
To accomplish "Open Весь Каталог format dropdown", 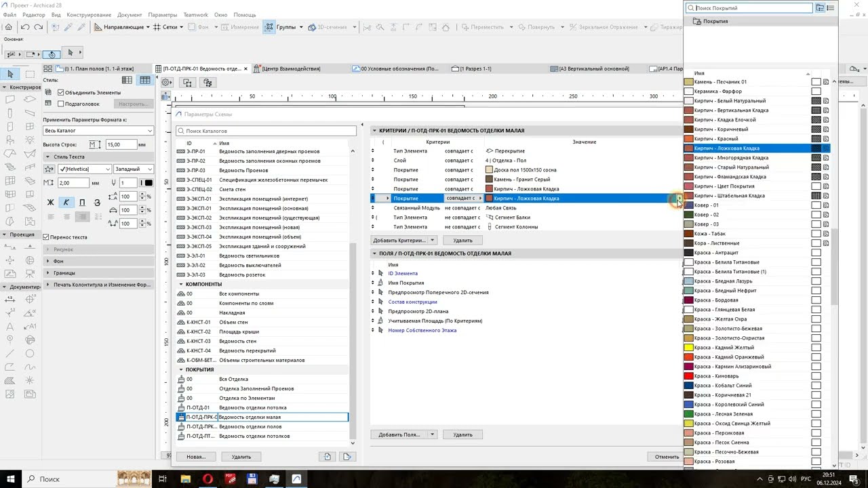I will pyautogui.click(x=98, y=130).
